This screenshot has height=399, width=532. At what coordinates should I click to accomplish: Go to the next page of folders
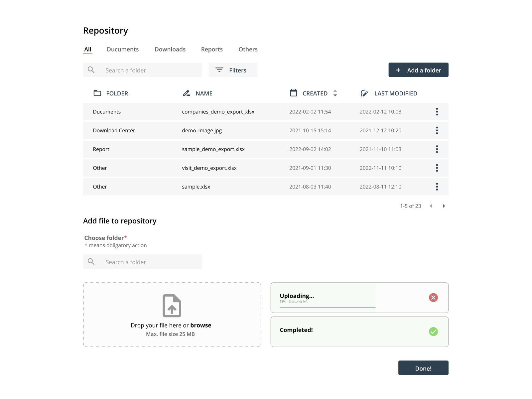pos(444,206)
